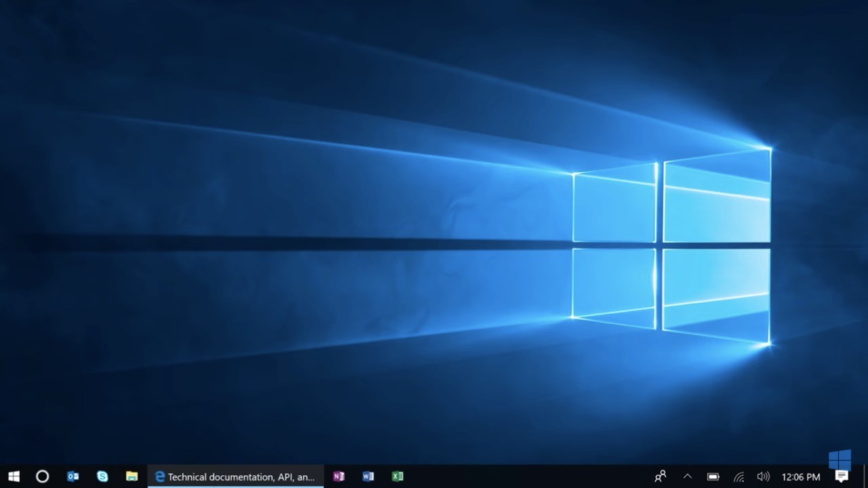868x488 pixels.
Task: Open File Explorer from the taskbar
Action: (132, 476)
